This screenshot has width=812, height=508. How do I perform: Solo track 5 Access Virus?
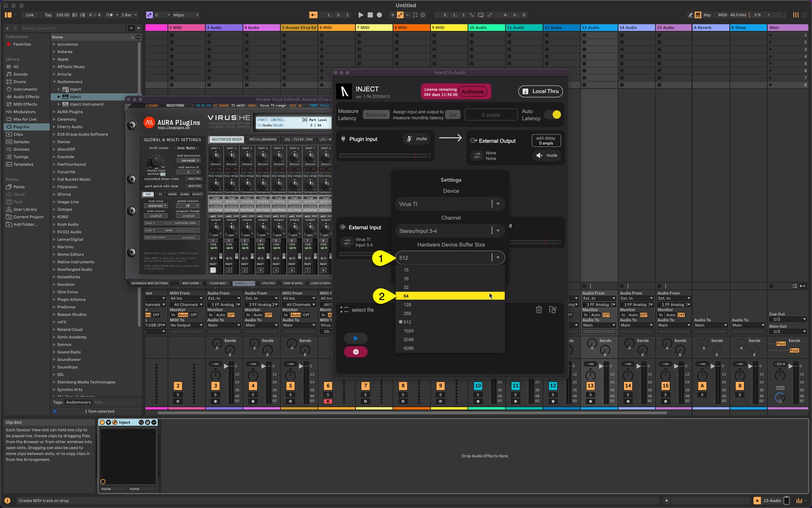290,395
